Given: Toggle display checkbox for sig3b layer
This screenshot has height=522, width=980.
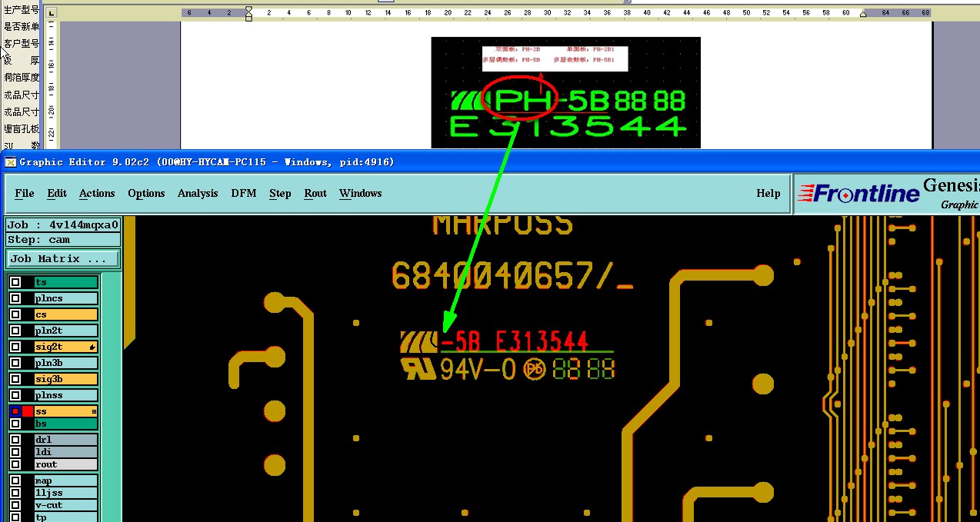Looking at the screenshot, I should pyautogui.click(x=15, y=379).
